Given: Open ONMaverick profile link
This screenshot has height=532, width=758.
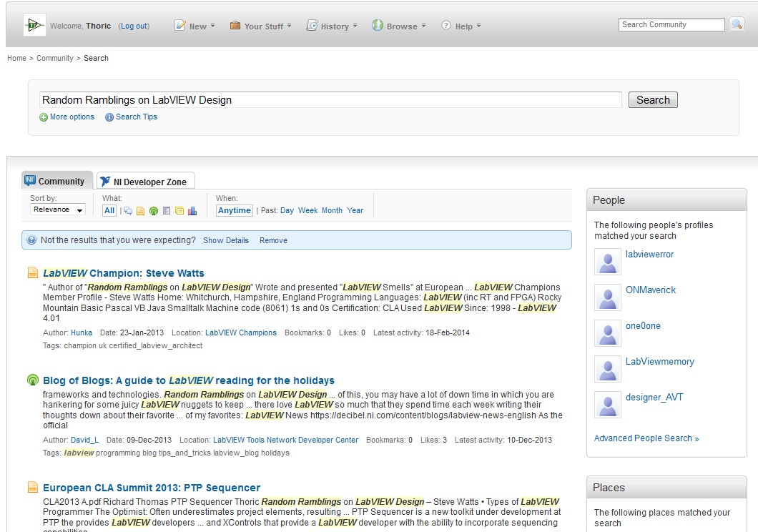Looking at the screenshot, I should 651,290.
